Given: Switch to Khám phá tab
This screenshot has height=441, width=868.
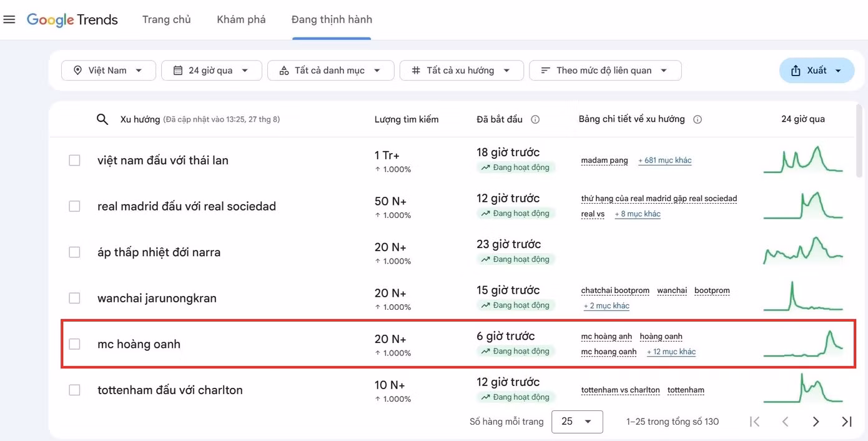Looking at the screenshot, I should point(241,19).
